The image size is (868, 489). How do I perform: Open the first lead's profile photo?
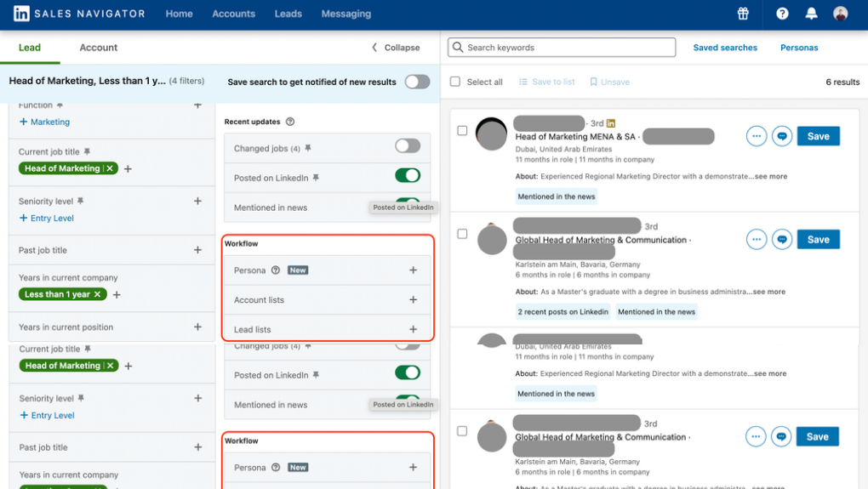pos(492,134)
